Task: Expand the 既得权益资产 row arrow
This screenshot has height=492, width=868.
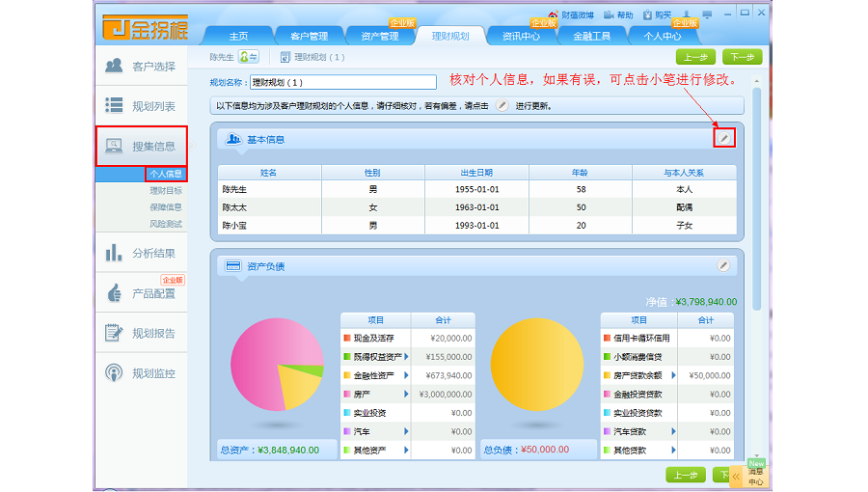Action: (406, 357)
